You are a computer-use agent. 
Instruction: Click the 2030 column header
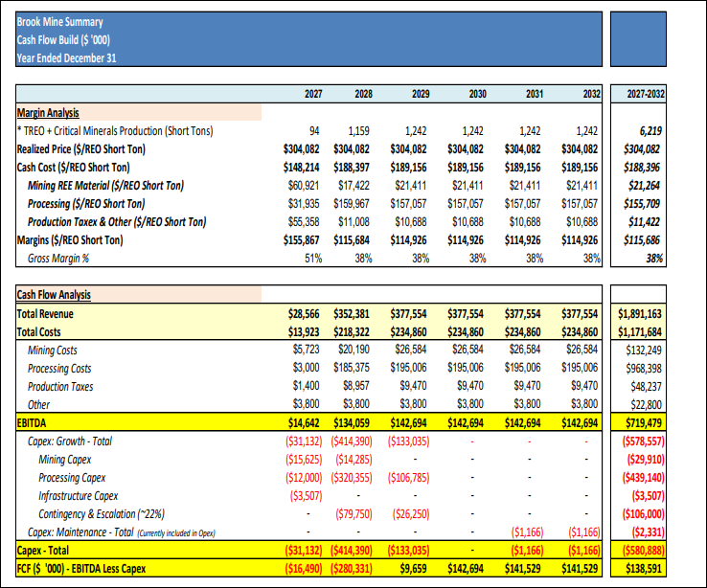click(x=477, y=94)
